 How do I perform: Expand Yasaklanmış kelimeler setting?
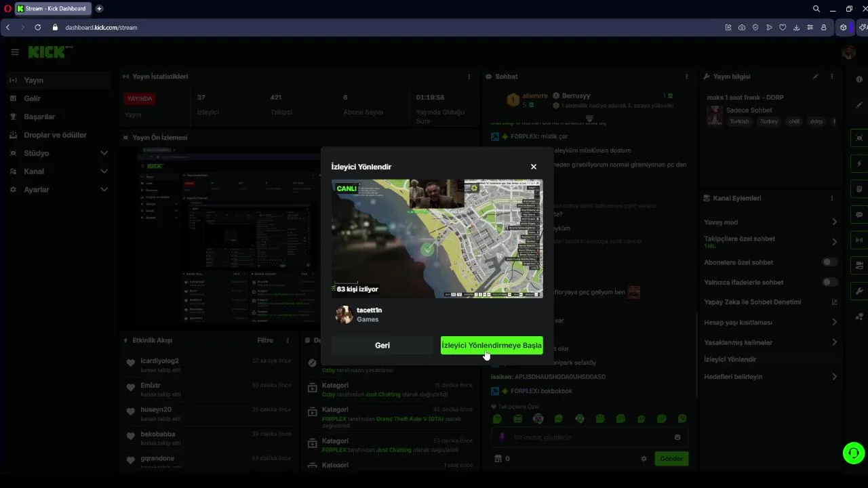tap(770, 342)
